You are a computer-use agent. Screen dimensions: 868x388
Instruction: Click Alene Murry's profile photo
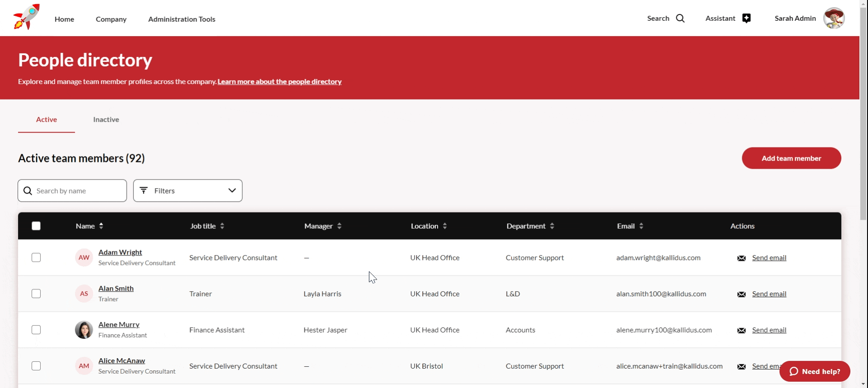[x=84, y=330]
